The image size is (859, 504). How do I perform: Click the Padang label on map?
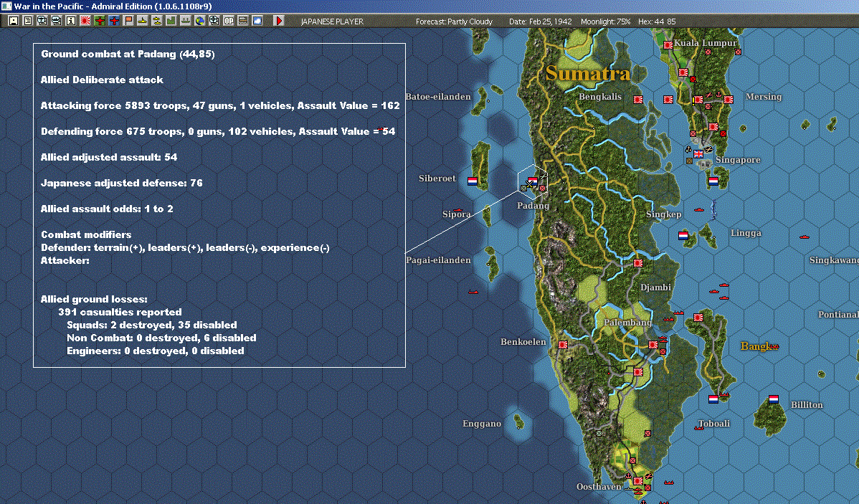pyautogui.click(x=533, y=206)
